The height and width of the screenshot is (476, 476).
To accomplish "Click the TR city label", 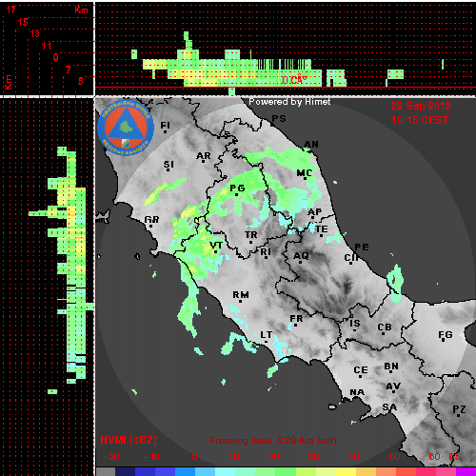I will (x=251, y=235).
